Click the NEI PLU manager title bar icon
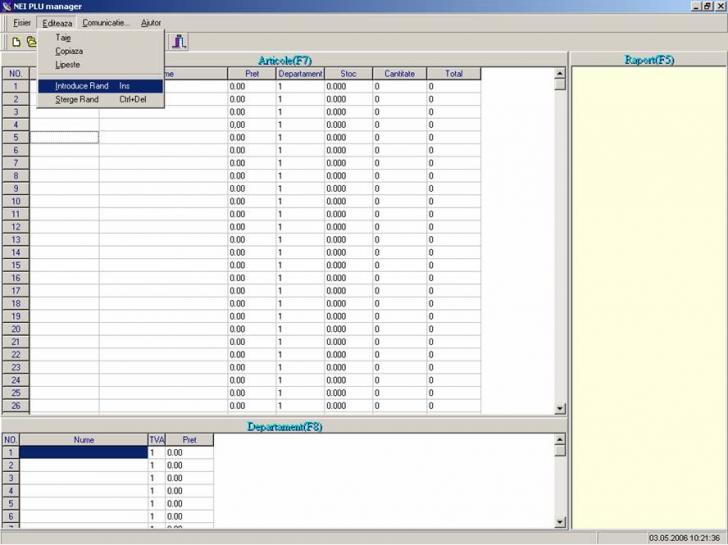 [7, 6]
